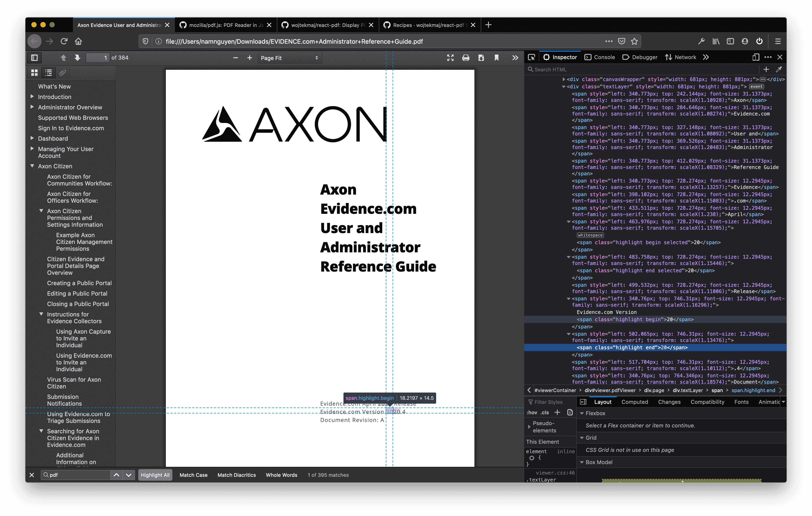This screenshot has width=812, height=516.
Task: Click the Search HTML input field
Action: coord(641,70)
